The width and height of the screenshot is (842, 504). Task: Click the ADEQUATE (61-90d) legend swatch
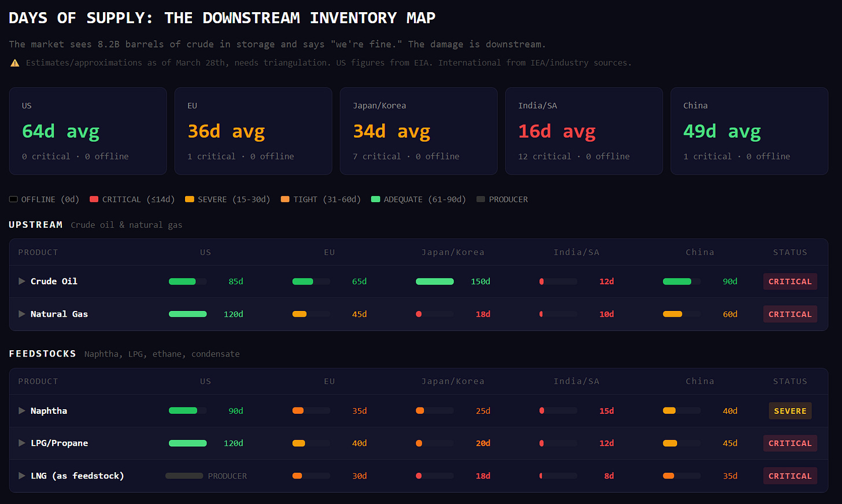click(x=375, y=199)
